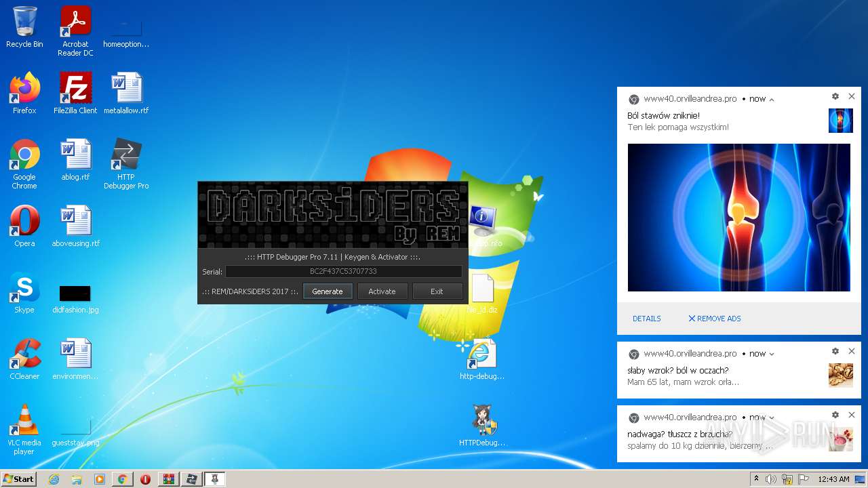Open Acrobat Reader DC shortcut
The height and width of the screenshot is (488, 868).
(75, 31)
